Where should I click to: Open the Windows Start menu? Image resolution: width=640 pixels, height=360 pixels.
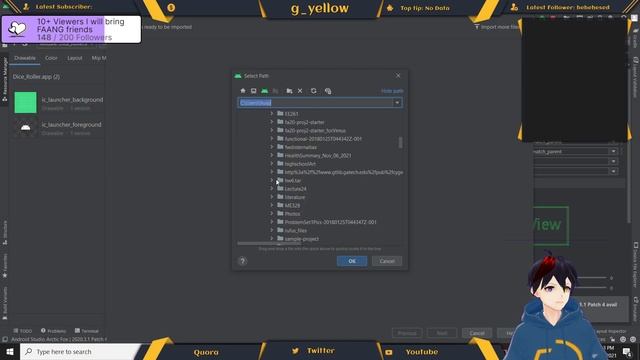[10, 351]
